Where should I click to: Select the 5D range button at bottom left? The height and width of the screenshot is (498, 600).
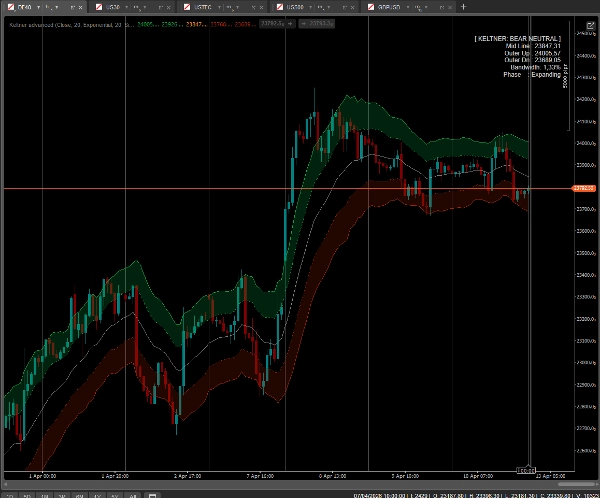28,494
